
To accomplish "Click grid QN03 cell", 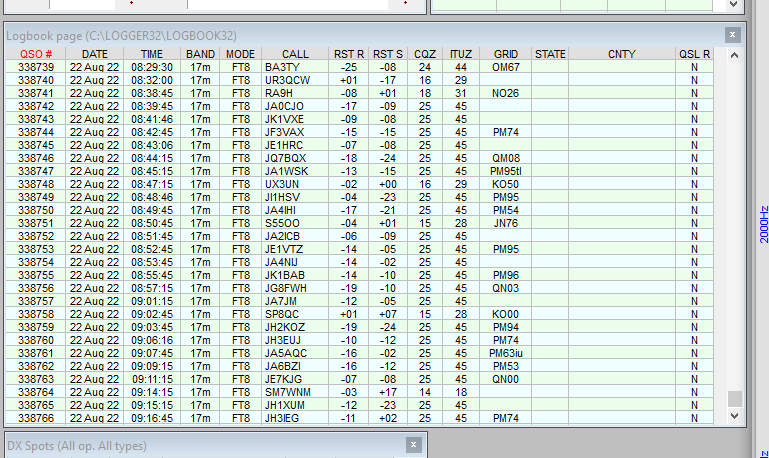I will [506, 288].
